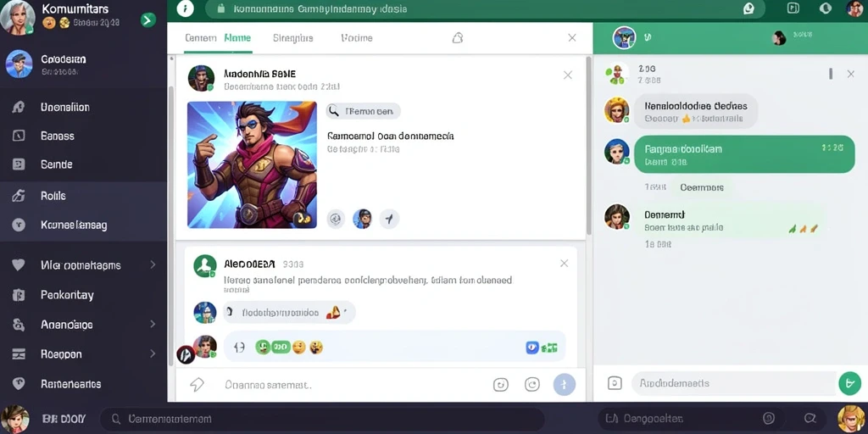Screen dimensions: 868x434
Task: Click the round reaction icon under post
Action: tap(336, 220)
